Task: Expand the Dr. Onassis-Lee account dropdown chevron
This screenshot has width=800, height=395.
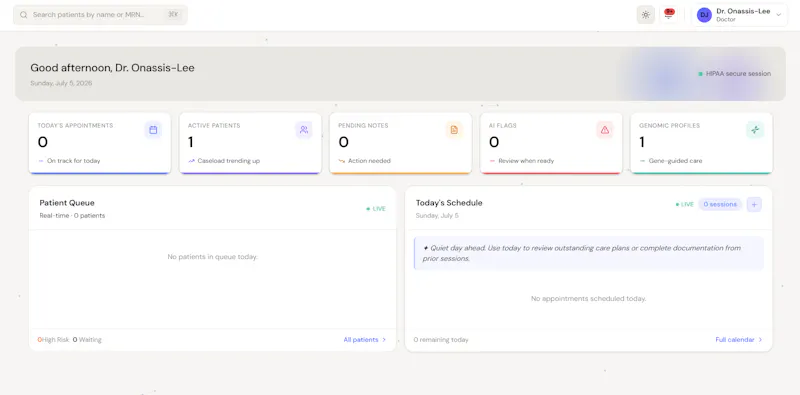Action: click(x=779, y=15)
